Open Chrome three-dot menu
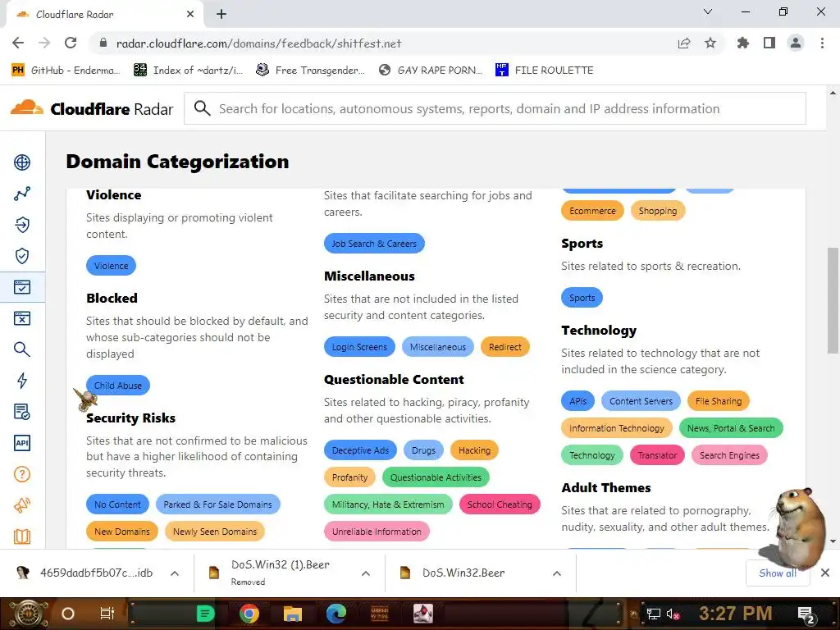This screenshot has height=630, width=840. point(822,43)
